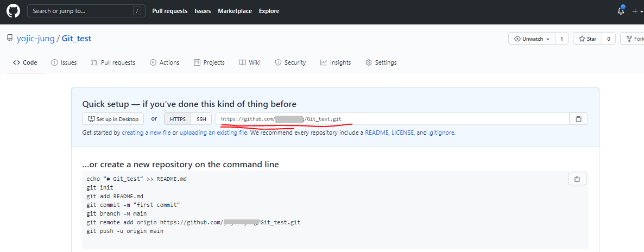The width and height of the screenshot is (644, 252).
Task: Follow the creating a new file link
Action: tap(146, 133)
